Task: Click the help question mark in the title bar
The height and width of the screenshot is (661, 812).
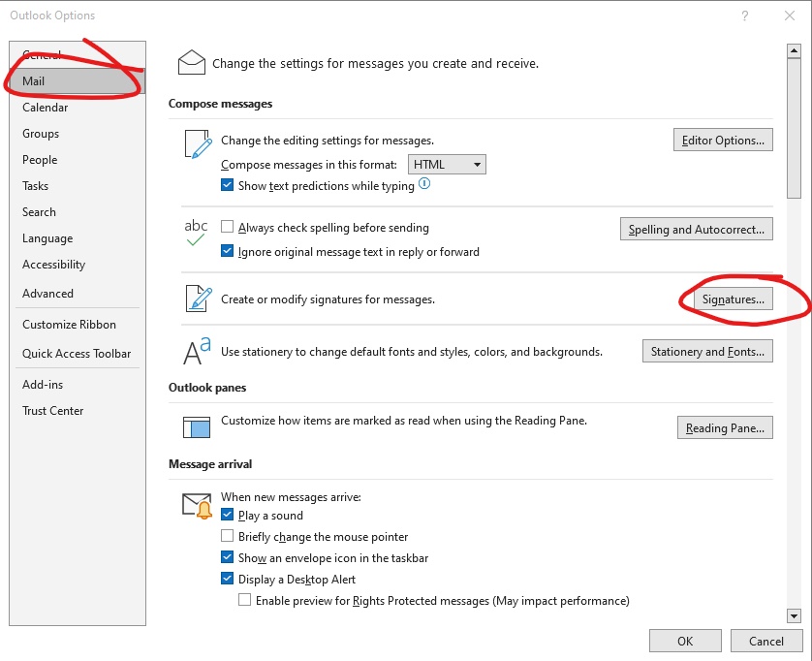Action: point(745,16)
